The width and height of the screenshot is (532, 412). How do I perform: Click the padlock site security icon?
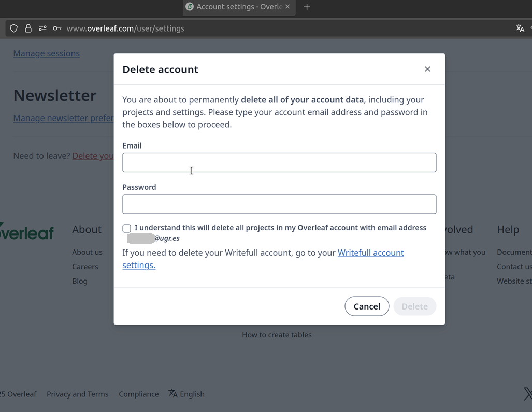tap(28, 28)
